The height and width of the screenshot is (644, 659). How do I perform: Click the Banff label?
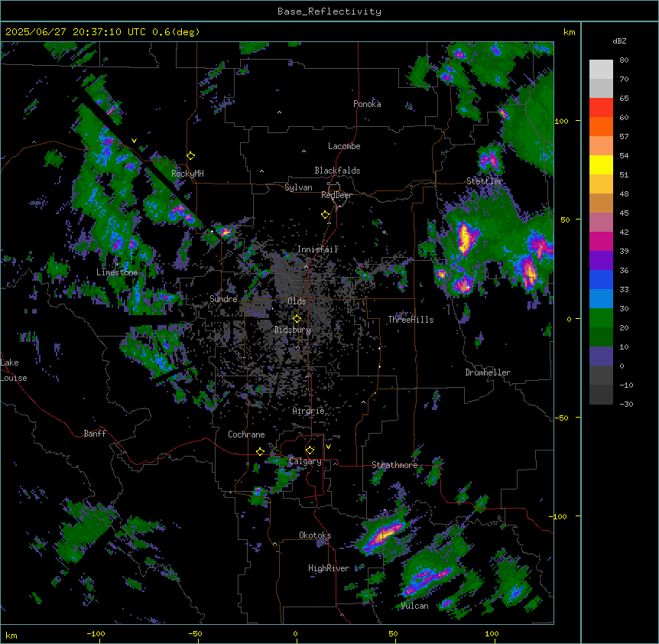pos(95,434)
